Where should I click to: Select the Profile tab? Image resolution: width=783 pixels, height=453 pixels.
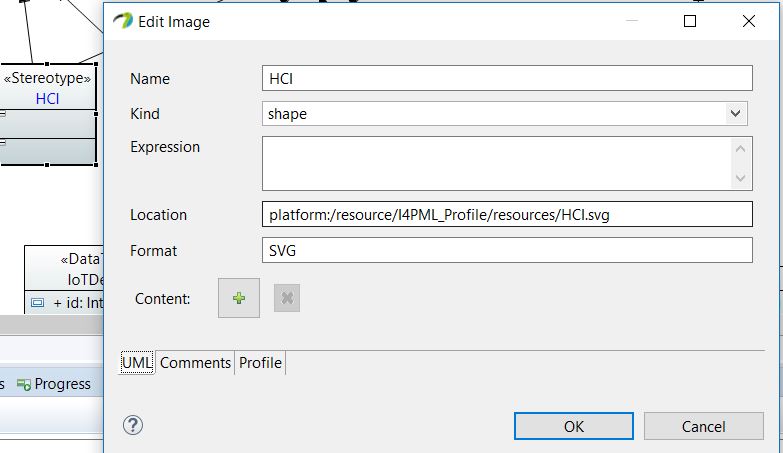click(260, 363)
